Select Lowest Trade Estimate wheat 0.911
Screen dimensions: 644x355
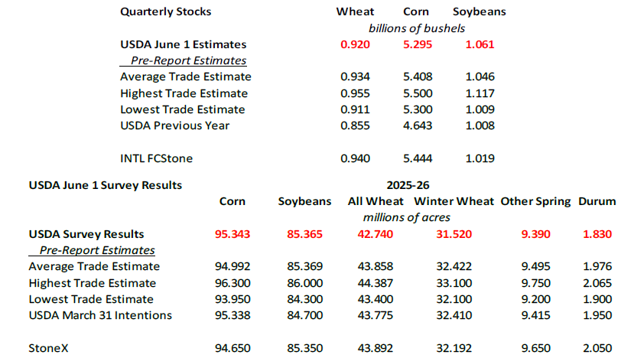tap(355, 109)
